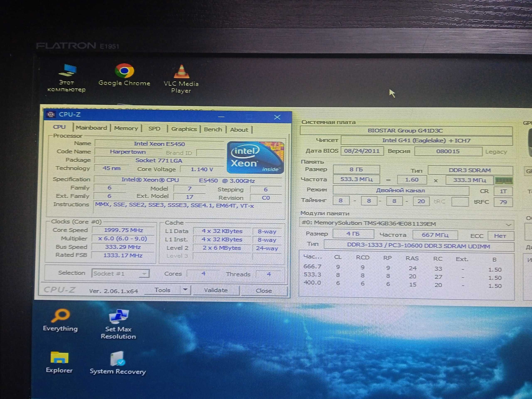This screenshot has width=532, height=399.
Task: Click the 45 nm technology value
Action: point(111,168)
